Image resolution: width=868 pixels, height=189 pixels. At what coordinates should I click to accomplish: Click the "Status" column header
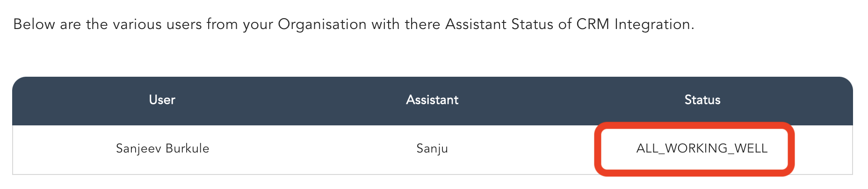point(702,100)
